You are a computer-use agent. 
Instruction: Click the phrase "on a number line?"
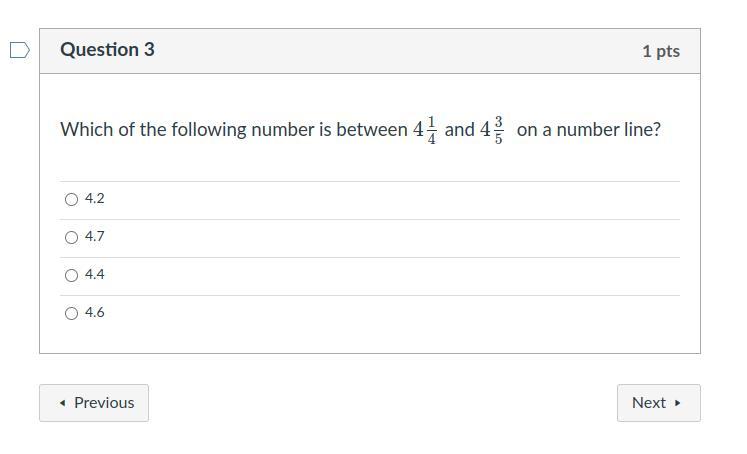pos(588,130)
